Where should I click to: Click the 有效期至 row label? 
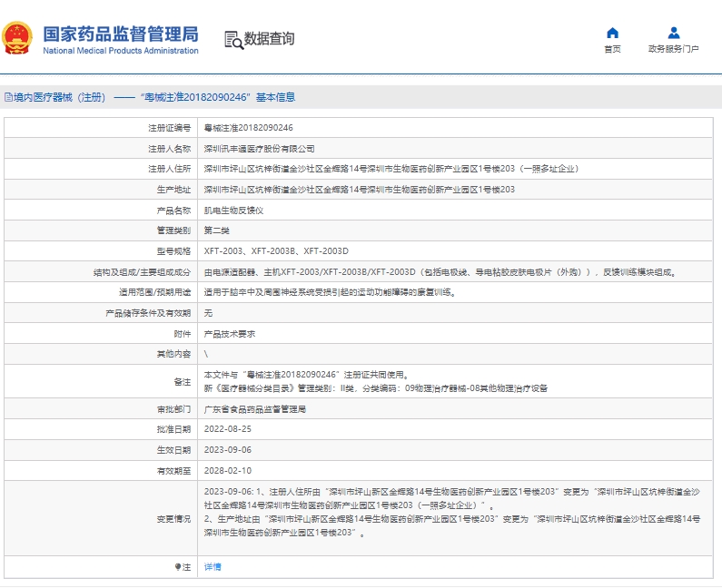point(173,471)
